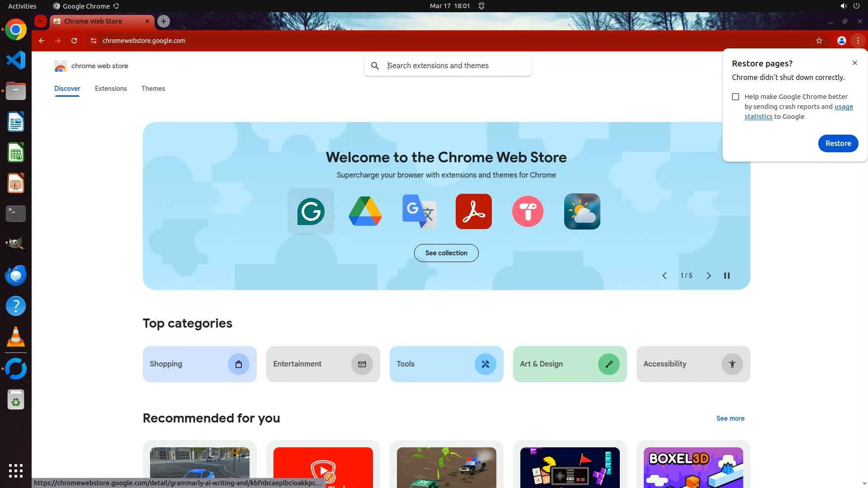This screenshot has height=488, width=868.
Task: Bookmark this page with star icon
Action: click(x=819, y=41)
